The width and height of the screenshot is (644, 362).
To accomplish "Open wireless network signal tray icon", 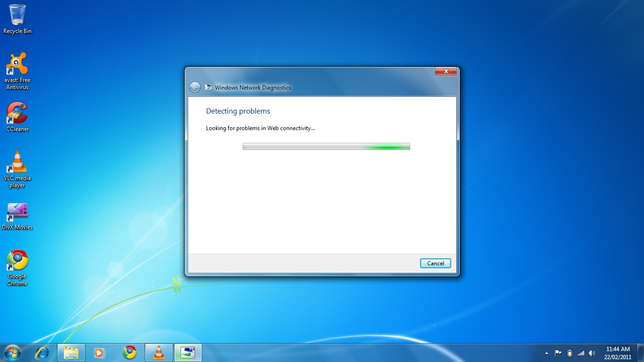I will (x=581, y=353).
